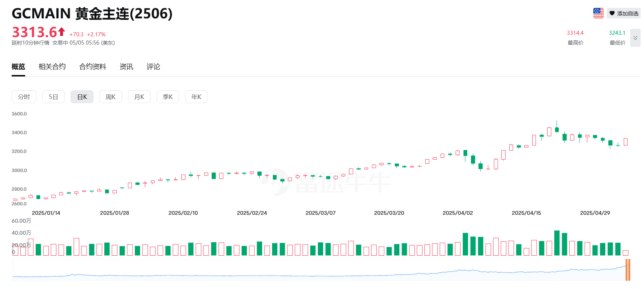Click the 2025/01/28 date axis label
Viewport: 644px width, 289px height.
(114, 213)
